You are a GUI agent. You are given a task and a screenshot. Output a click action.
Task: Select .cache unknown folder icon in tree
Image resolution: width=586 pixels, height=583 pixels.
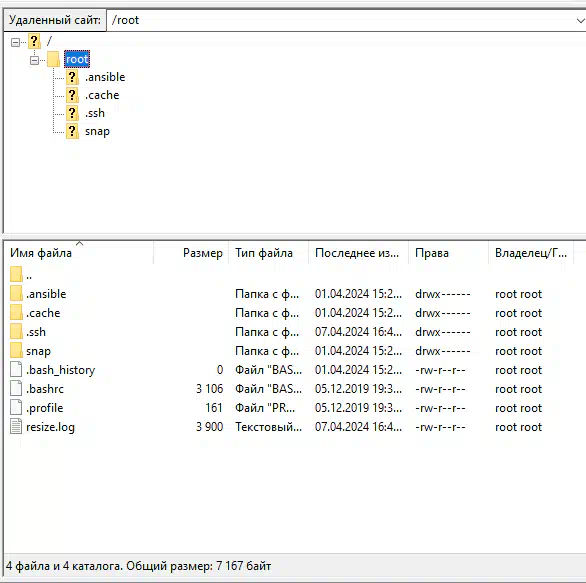(x=72, y=95)
